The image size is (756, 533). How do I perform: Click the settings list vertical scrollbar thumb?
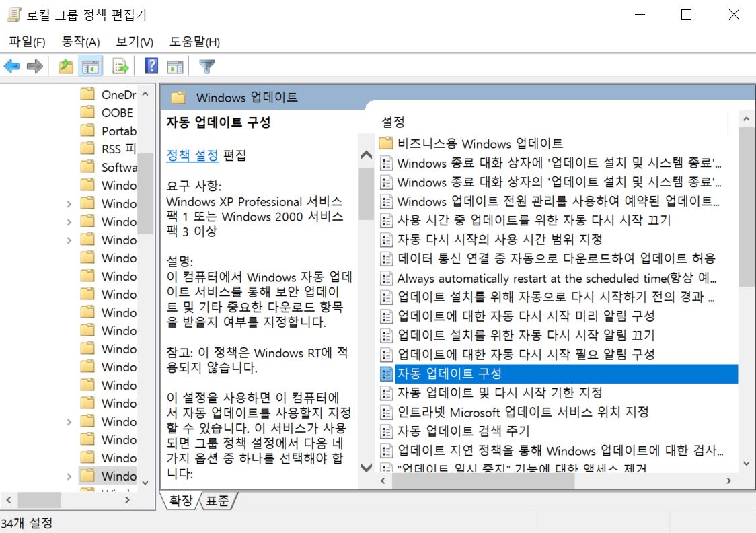pyautogui.click(x=747, y=207)
